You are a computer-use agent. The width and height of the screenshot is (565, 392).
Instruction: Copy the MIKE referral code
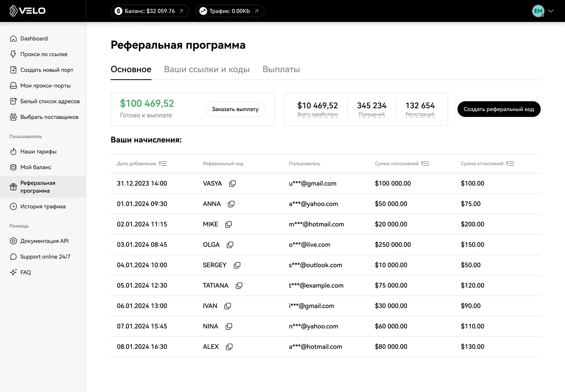click(228, 224)
